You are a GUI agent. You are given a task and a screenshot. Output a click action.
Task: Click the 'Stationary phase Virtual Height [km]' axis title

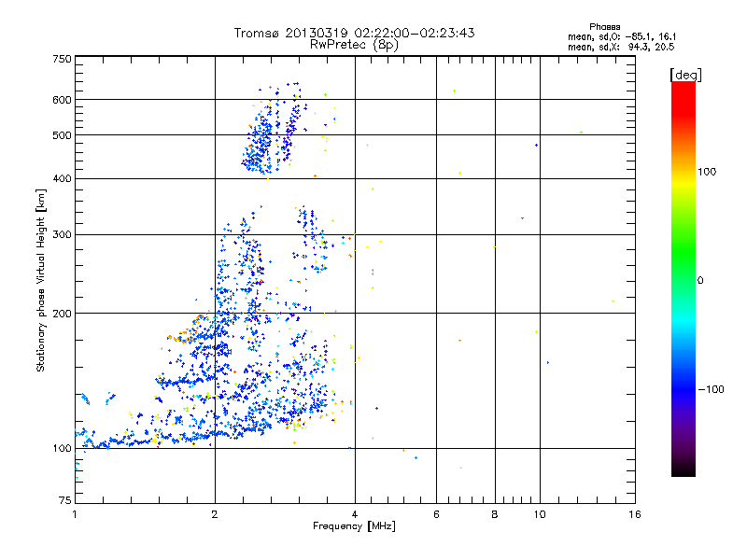pyautogui.click(x=41, y=281)
